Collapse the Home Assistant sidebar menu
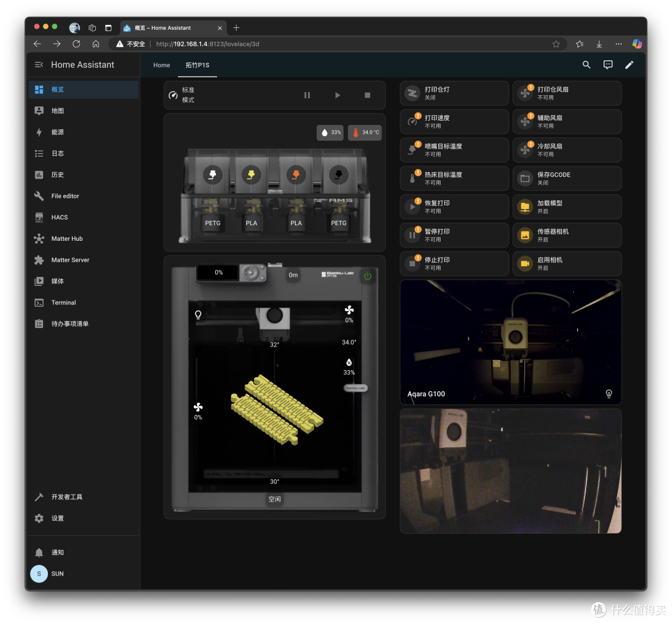The height and width of the screenshot is (624, 672). click(39, 65)
